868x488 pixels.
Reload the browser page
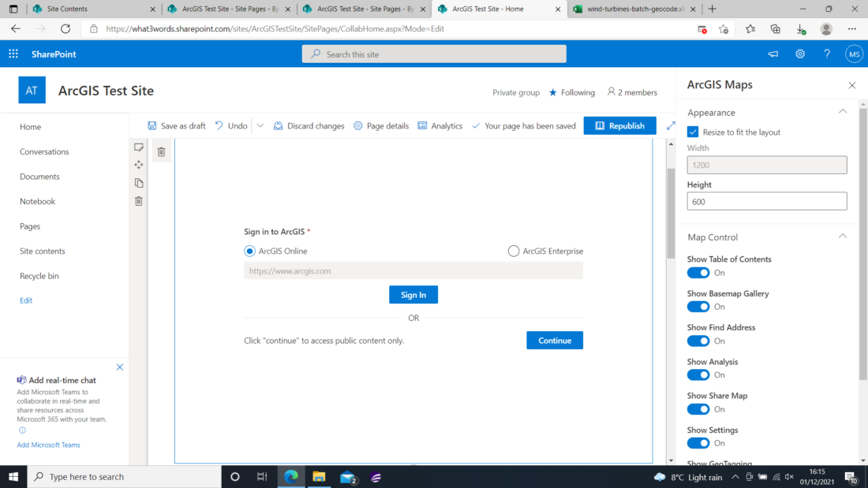pyautogui.click(x=65, y=28)
